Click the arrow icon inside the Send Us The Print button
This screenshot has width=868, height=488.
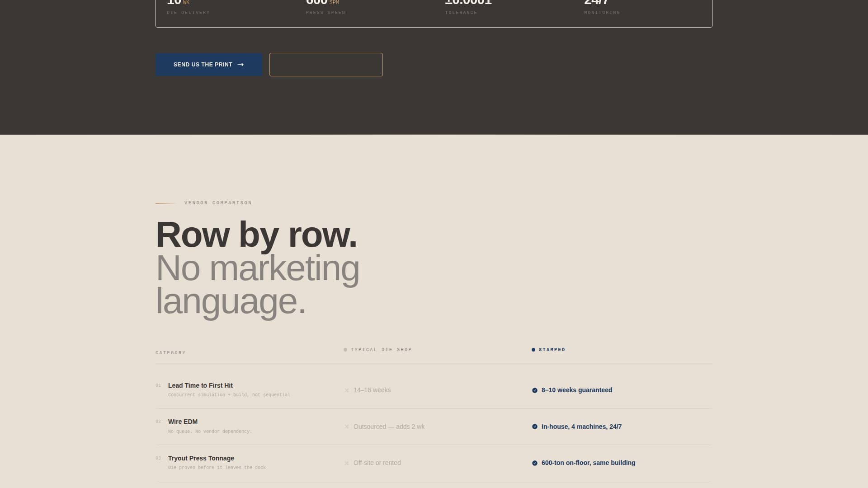(240, 65)
